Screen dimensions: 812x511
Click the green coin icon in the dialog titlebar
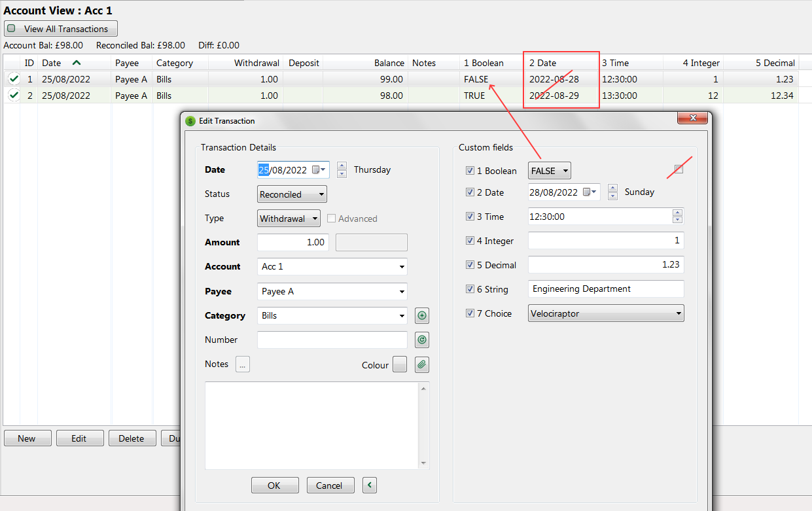tap(190, 120)
